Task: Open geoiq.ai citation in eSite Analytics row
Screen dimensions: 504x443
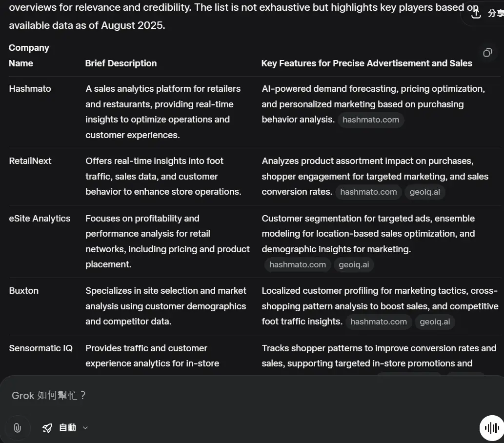Action: [354, 265]
